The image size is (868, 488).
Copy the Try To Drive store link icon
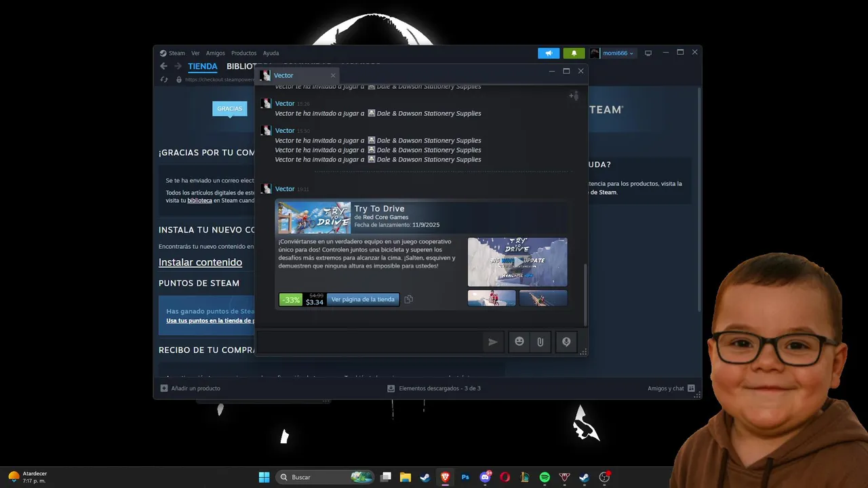point(408,299)
